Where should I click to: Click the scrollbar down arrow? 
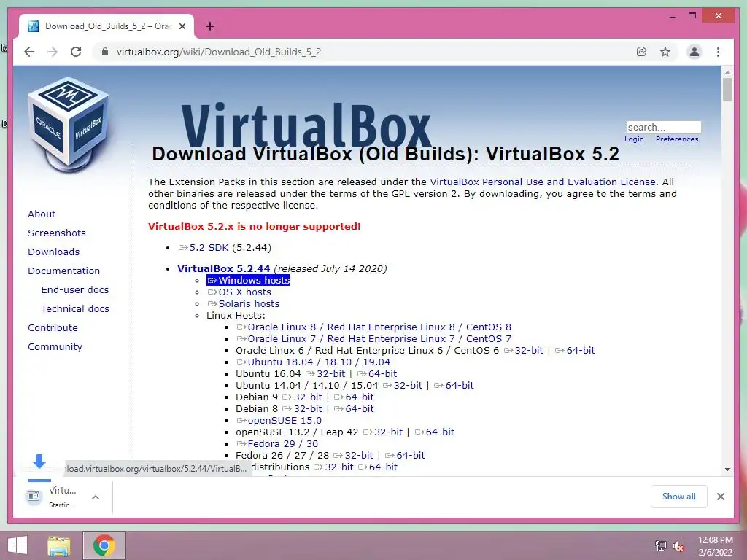[727, 470]
